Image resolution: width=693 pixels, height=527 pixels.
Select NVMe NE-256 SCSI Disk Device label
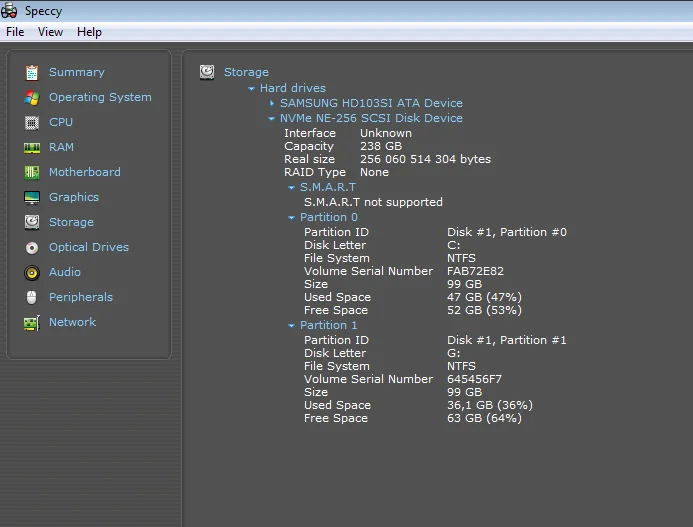(x=371, y=118)
